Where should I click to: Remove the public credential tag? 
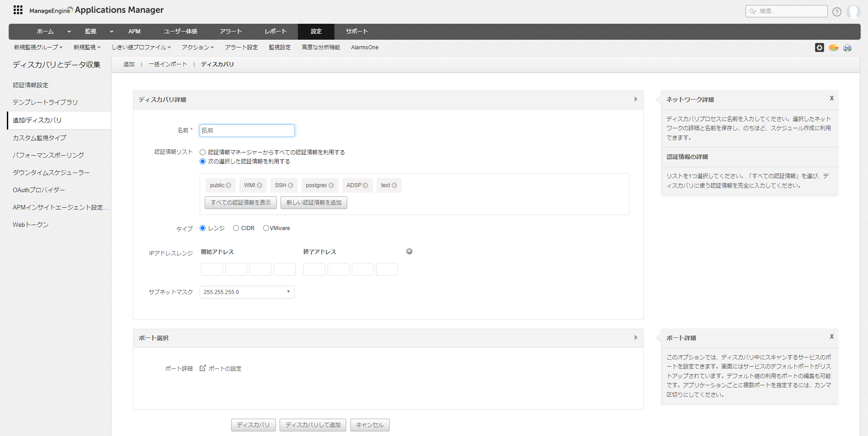coord(228,185)
